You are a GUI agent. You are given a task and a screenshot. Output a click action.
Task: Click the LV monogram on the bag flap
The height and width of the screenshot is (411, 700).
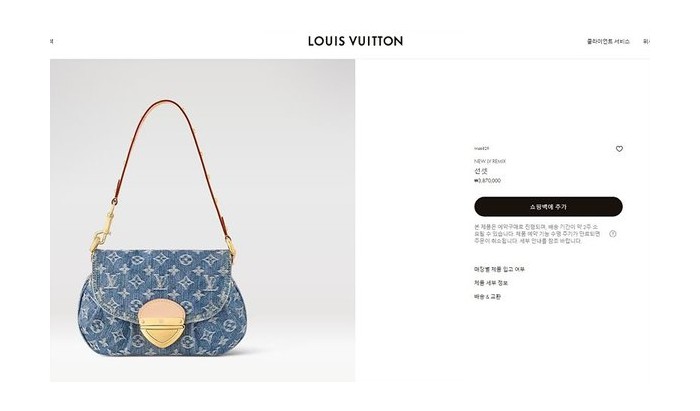tap(159, 281)
